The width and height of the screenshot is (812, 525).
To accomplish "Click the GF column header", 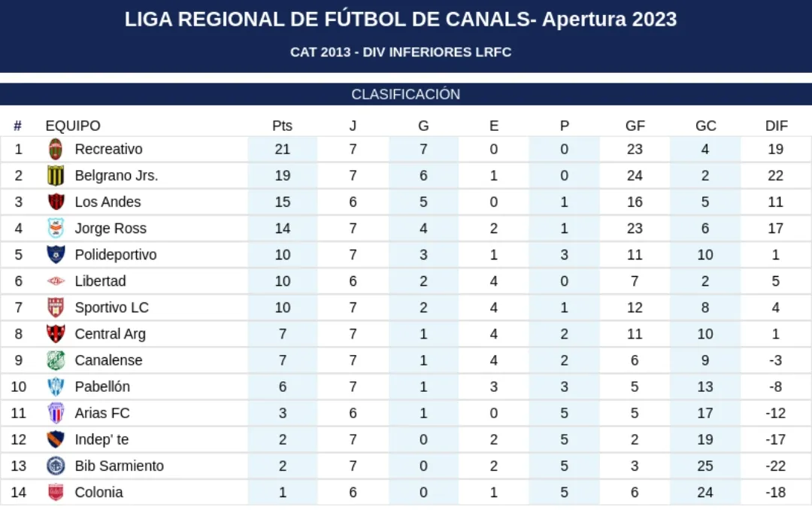I will (635, 126).
